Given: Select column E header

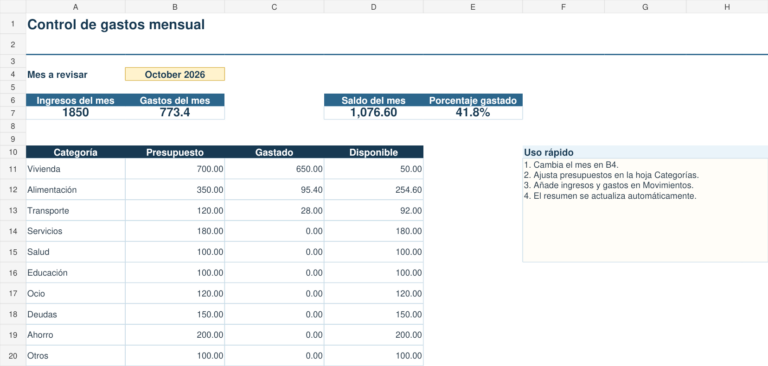Looking at the screenshot, I should (x=473, y=6).
